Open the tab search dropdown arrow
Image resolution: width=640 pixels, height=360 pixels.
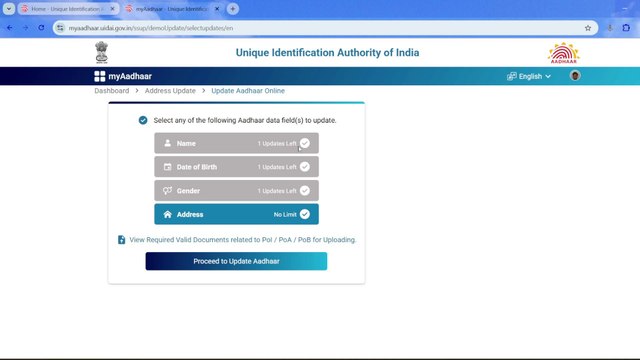pyautogui.click(x=9, y=9)
